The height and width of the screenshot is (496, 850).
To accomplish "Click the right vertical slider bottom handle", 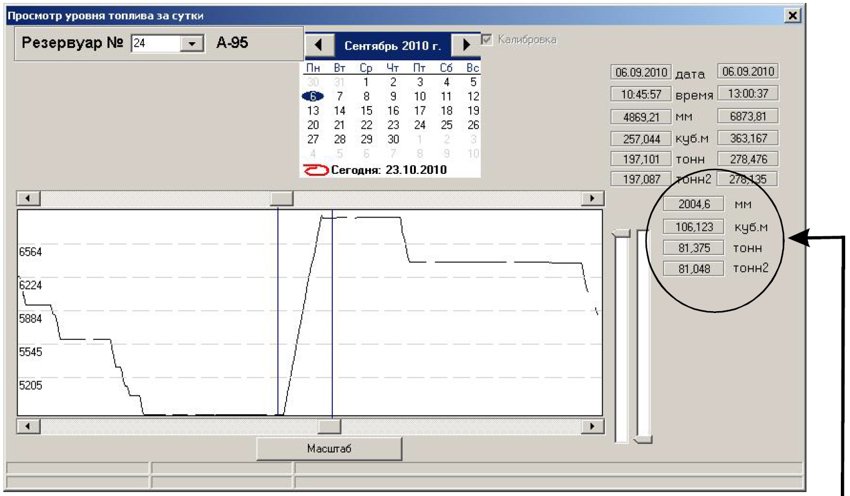I will click(643, 439).
